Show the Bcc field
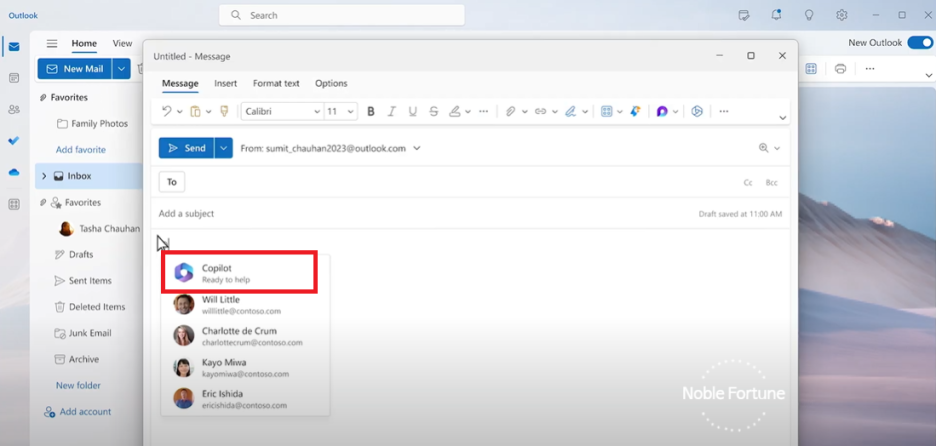This screenshot has width=936, height=446. 772,183
